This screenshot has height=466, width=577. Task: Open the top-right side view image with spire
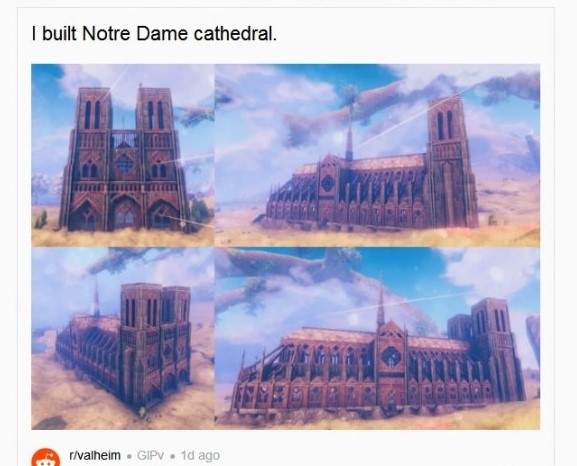pos(378,155)
